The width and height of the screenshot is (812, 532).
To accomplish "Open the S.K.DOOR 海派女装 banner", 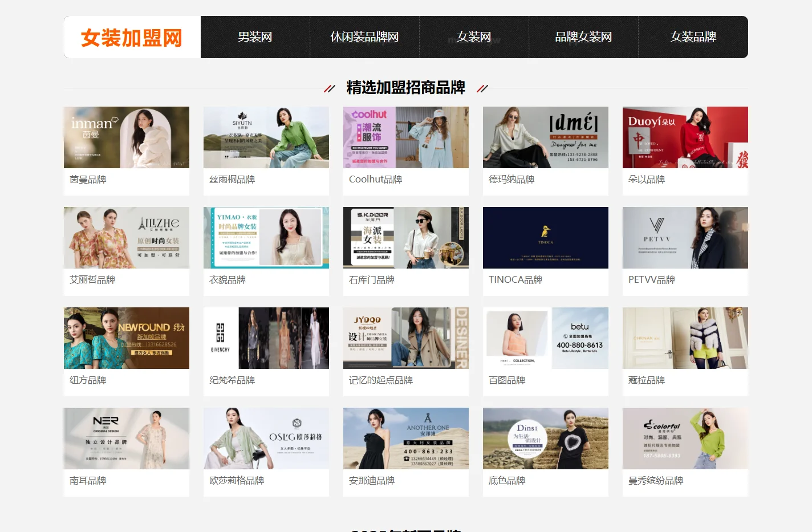I will tap(406, 238).
